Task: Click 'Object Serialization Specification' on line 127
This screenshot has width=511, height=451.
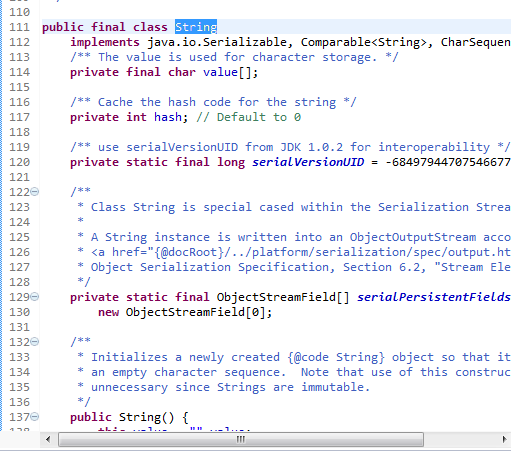Action: click(213, 267)
